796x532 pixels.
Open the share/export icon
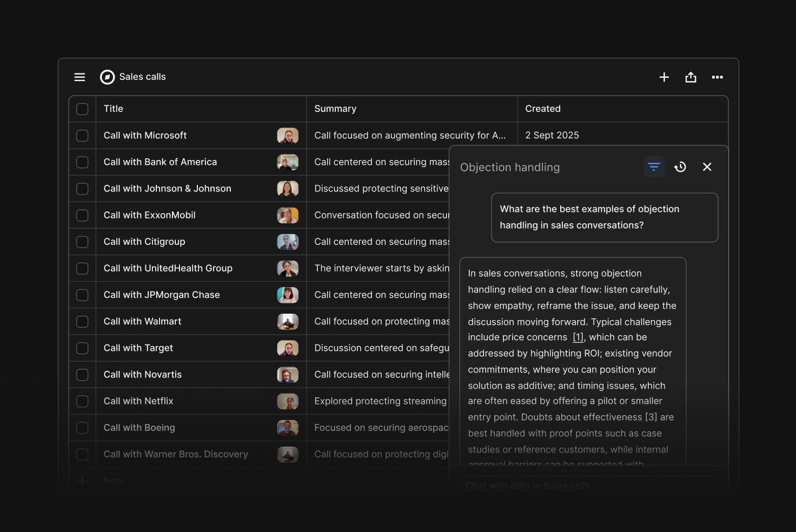pyautogui.click(x=691, y=77)
